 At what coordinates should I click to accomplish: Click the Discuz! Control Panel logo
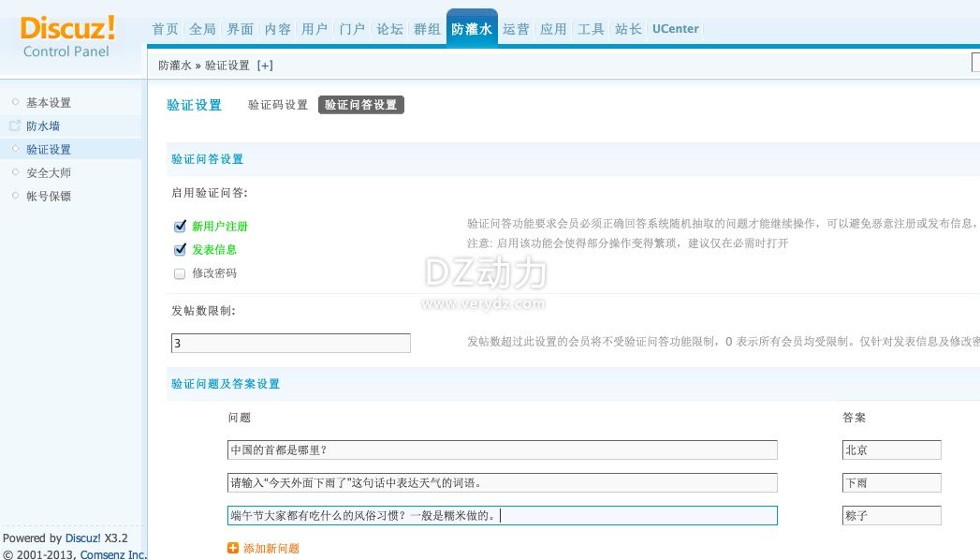click(67, 36)
